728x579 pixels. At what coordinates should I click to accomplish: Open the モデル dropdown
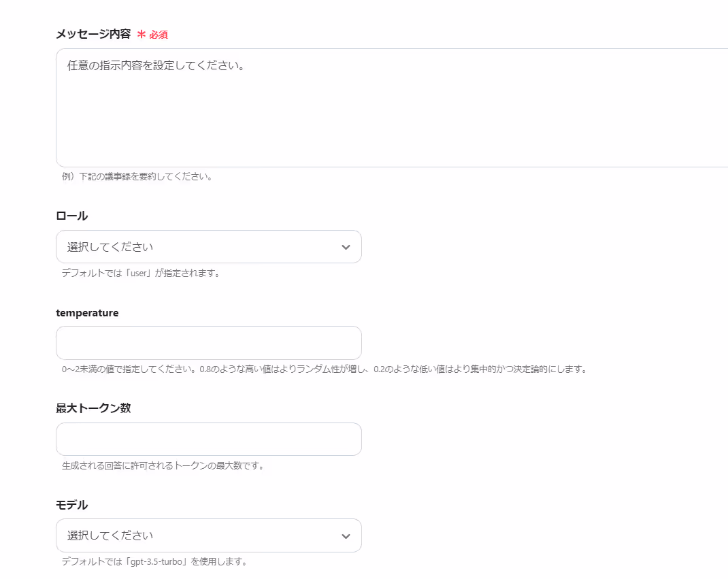click(209, 536)
